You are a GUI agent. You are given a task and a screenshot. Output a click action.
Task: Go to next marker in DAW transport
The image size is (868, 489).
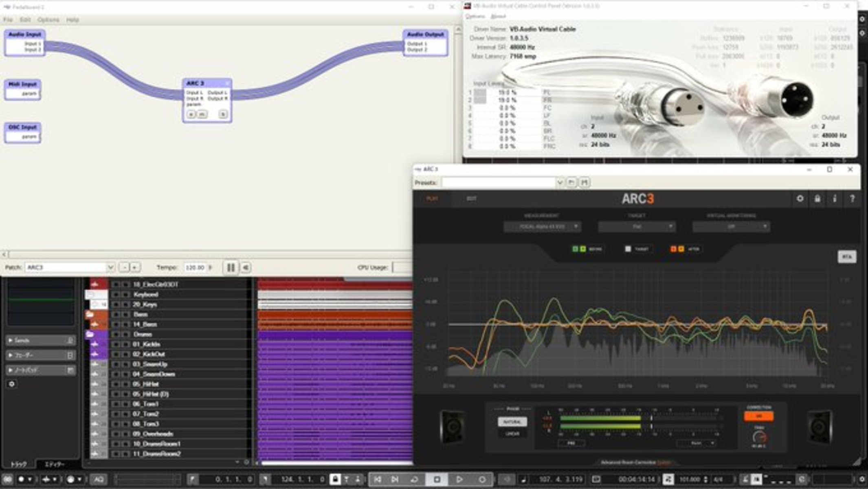[395, 479]
